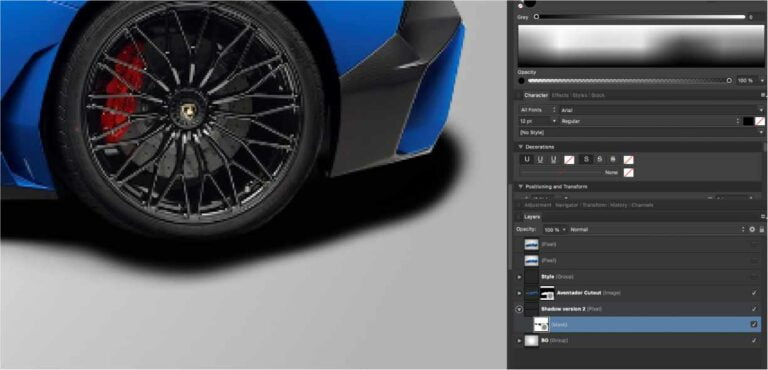Click the greyscale gradient colour picker box
This screenshot has width=768, height=370.
[x=641, y=46]
